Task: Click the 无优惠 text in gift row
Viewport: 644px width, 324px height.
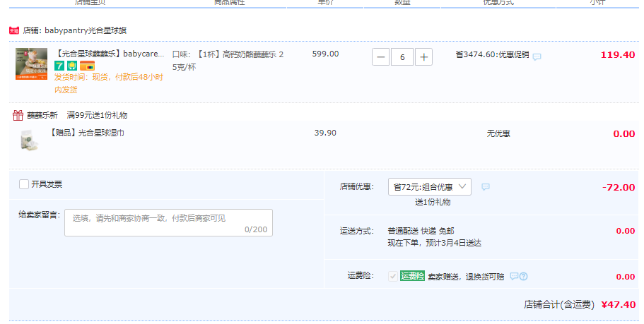Action: [x=498, y=133]
